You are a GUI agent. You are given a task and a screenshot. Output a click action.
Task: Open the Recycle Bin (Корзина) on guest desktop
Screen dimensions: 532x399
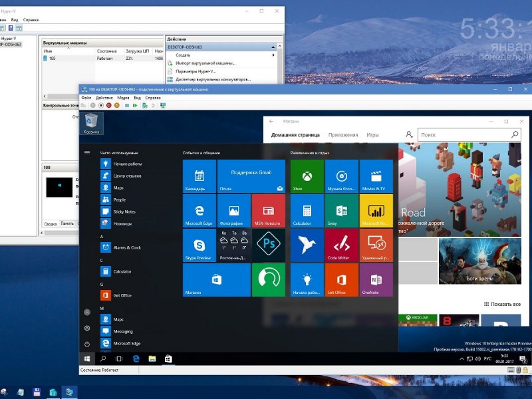tap(91, 124)
